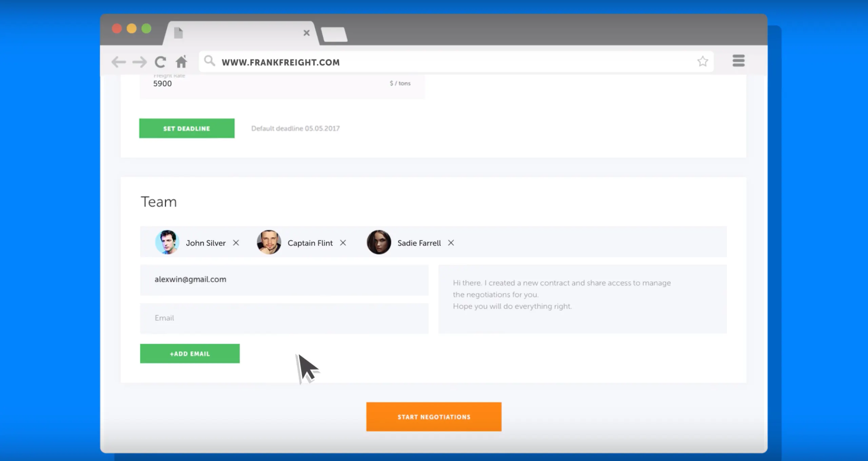Click Captain Flint's avatar photo

tap(269, 242)
